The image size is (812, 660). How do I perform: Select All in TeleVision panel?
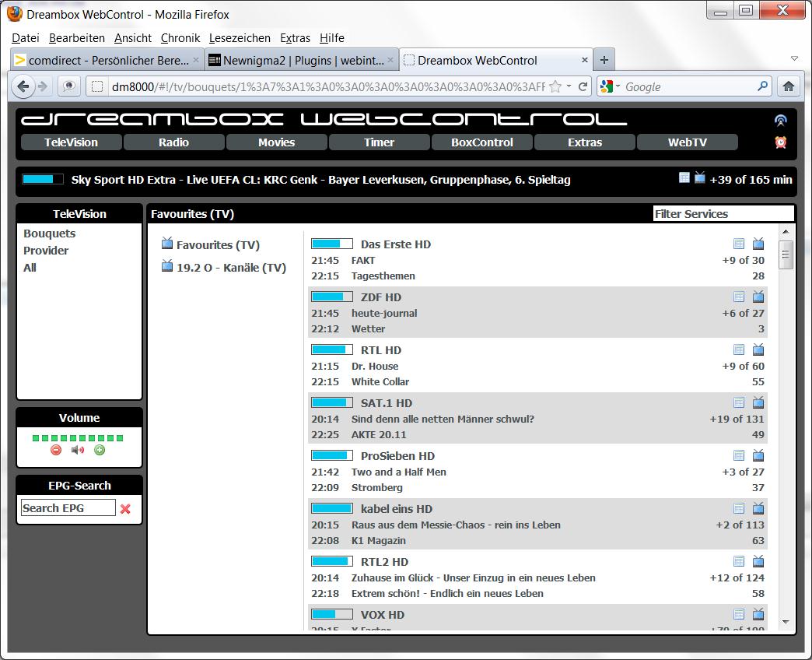(30, 267)
